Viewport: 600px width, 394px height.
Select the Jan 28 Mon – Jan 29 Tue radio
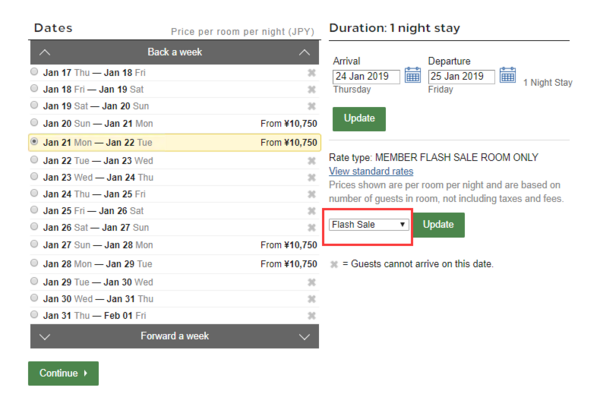[x=34, y=263]
